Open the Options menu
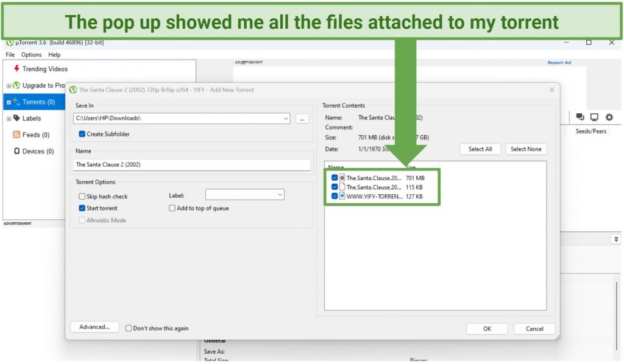The image size is (624, 364). click(x=31, y=55)
